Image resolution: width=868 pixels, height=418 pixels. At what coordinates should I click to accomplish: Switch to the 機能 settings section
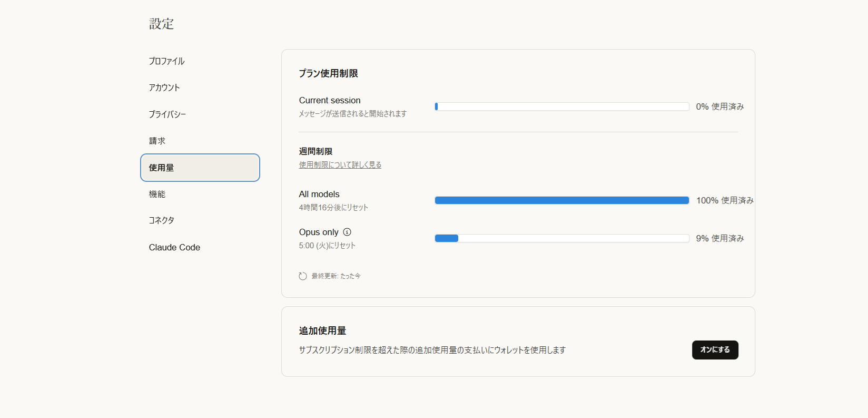pos(157,194)
